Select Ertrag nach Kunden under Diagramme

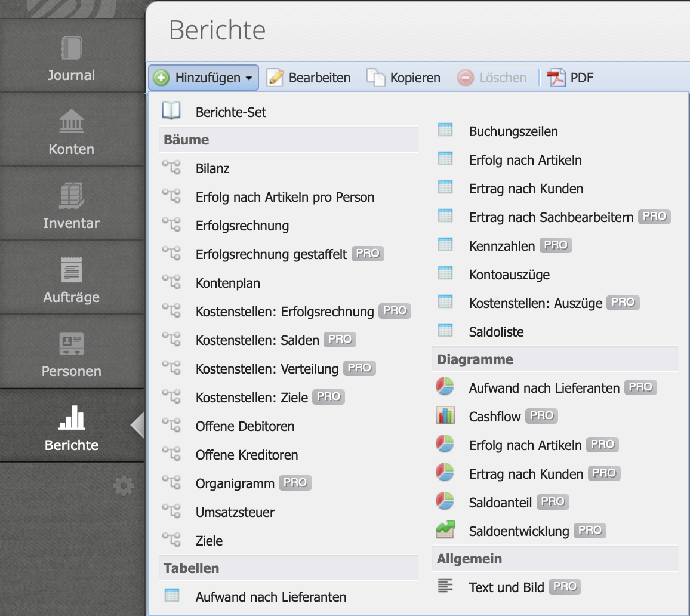526,473
